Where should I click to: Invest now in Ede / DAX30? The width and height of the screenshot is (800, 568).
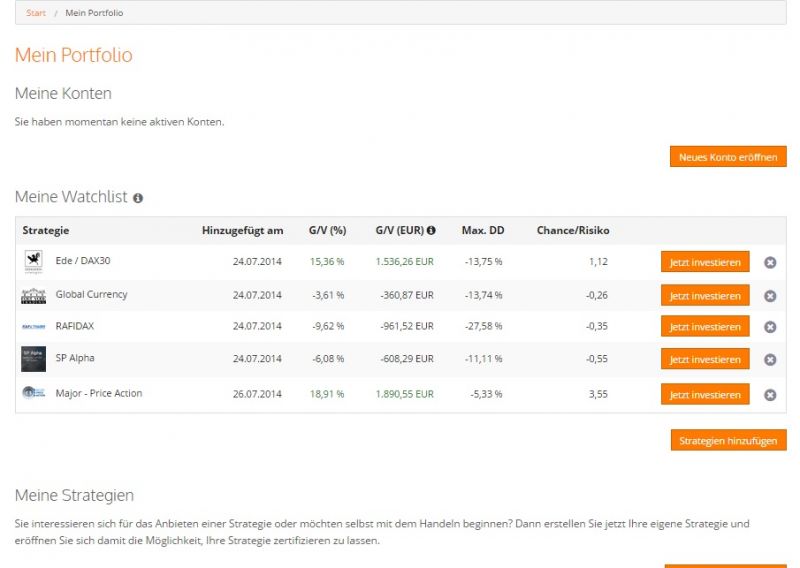pos(705,263)
